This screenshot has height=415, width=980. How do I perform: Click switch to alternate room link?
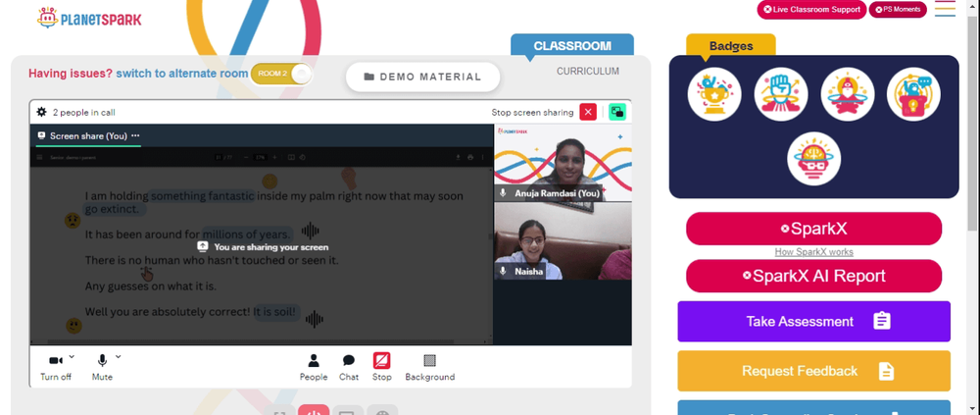click(182, 74)
